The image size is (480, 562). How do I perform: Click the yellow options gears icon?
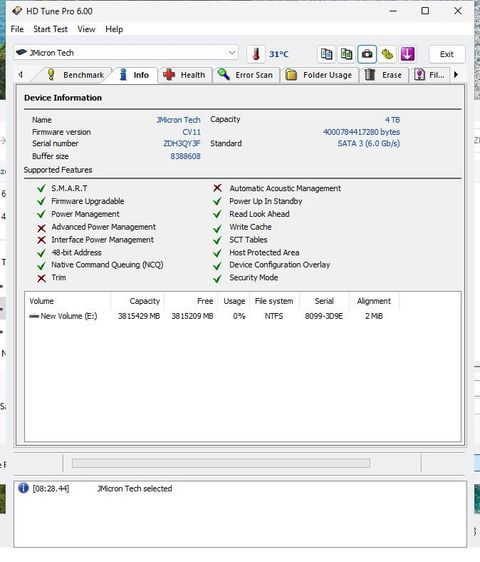point(387,54)
